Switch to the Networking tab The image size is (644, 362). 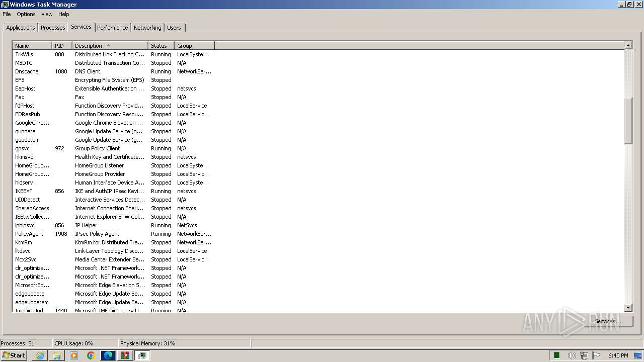point(147,28)
